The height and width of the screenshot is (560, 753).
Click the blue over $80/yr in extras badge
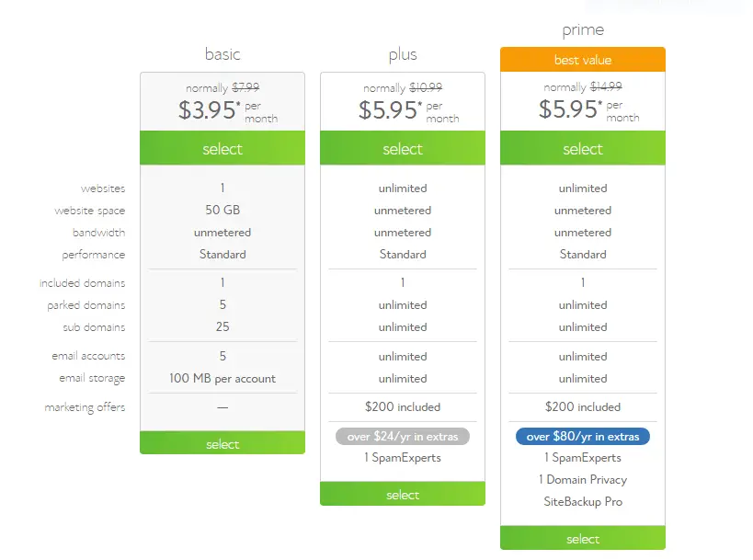click(583, 437)
